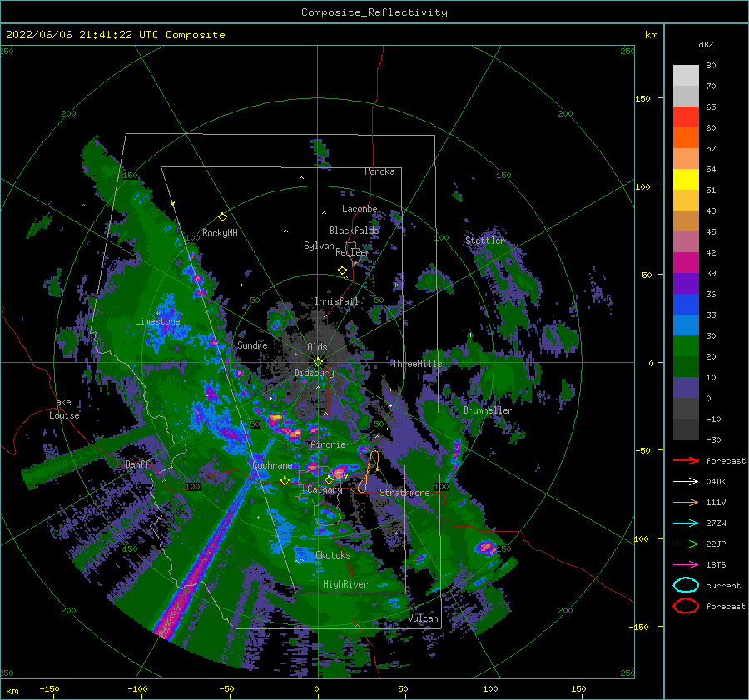The image size is (749, 700).
Task: Click the Strathmore label
Action: (404, 493)
